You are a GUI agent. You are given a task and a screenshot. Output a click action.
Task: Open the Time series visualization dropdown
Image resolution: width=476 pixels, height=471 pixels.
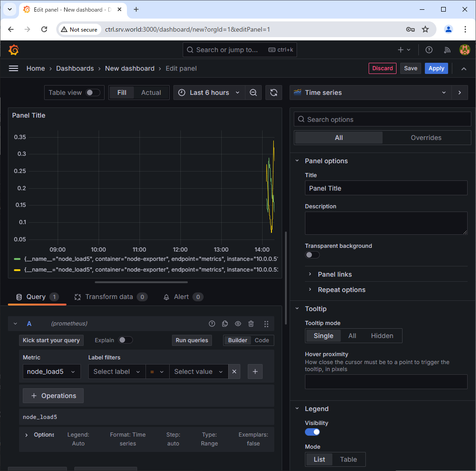tap(370, 93)
